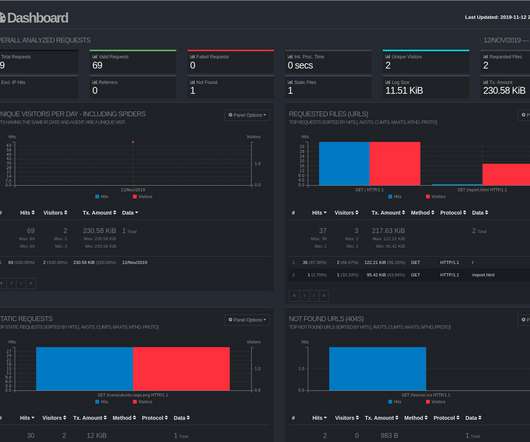Sort Unique Visitors table by Visitors column
Viewport: 530px width, 442px height.
tap(55, 213)
